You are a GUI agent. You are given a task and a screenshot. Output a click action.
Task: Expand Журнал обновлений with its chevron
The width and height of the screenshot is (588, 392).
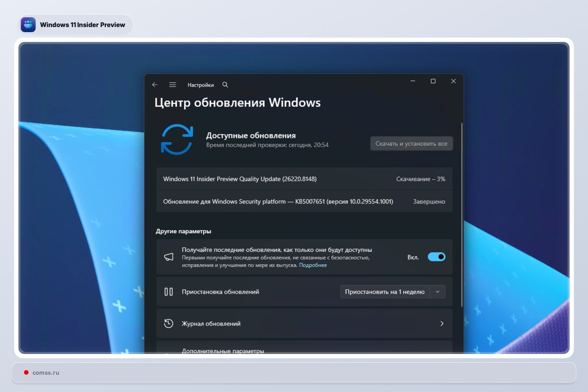click(442, 323)
